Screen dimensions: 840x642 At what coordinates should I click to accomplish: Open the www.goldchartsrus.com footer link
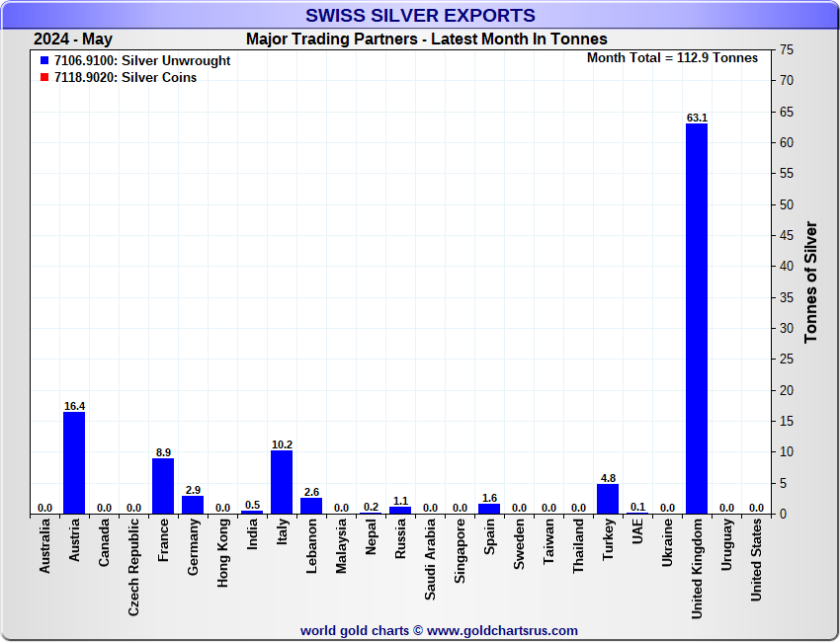(502, 630)
